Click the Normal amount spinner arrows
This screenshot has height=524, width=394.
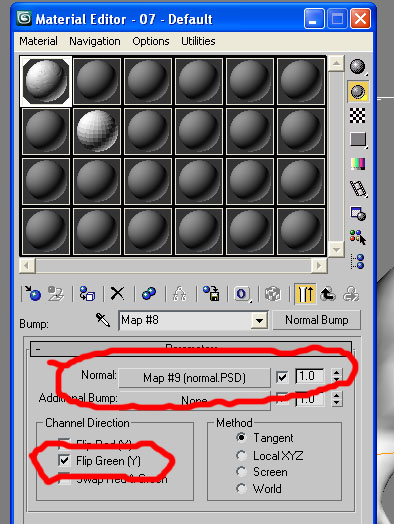(337, 376)
